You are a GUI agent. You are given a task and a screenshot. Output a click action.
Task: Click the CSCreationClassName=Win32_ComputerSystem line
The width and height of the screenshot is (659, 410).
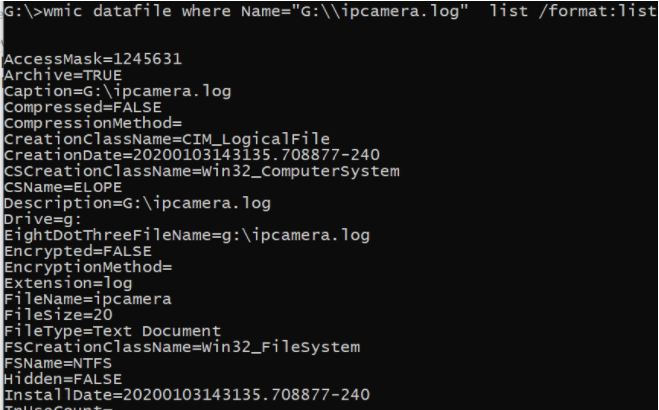click(202, 171)
